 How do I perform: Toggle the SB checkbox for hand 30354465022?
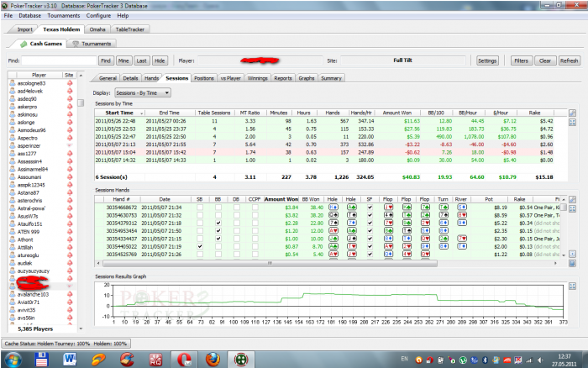click(x=198, y=245)
